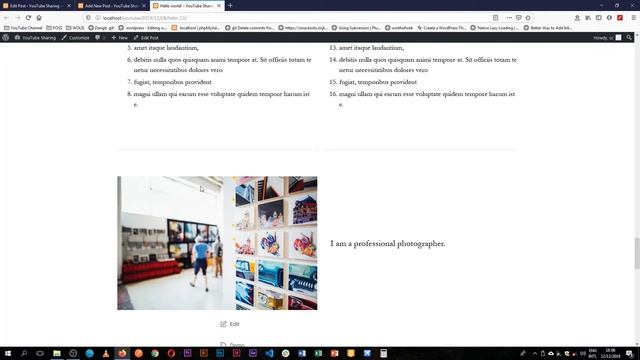
Task: Save page to Pocket icon
Action: click(518, 18)
